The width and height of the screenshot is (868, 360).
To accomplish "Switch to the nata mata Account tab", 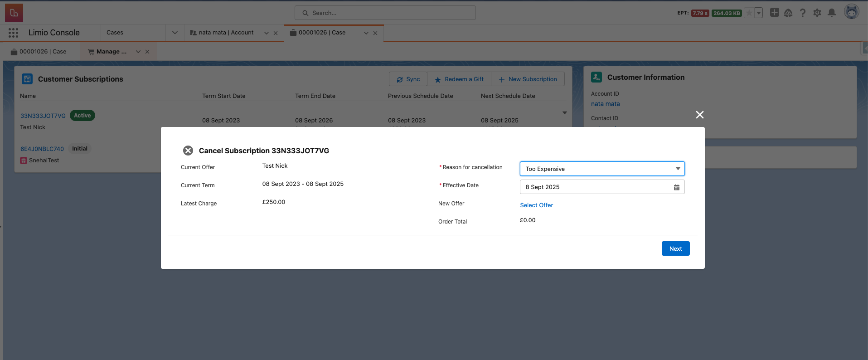I will (226, 33).
